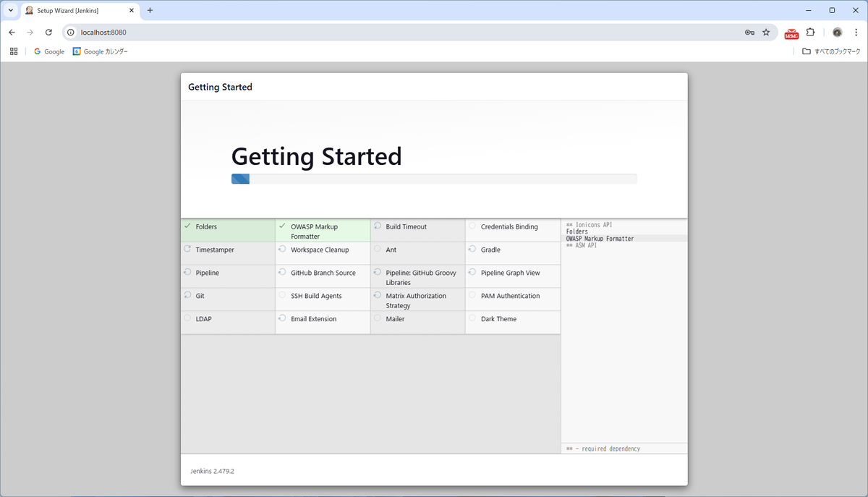Click the Folders checkmark icon
Image resolution: width=868 pixels, height=497 pixels.
point(187,226)
